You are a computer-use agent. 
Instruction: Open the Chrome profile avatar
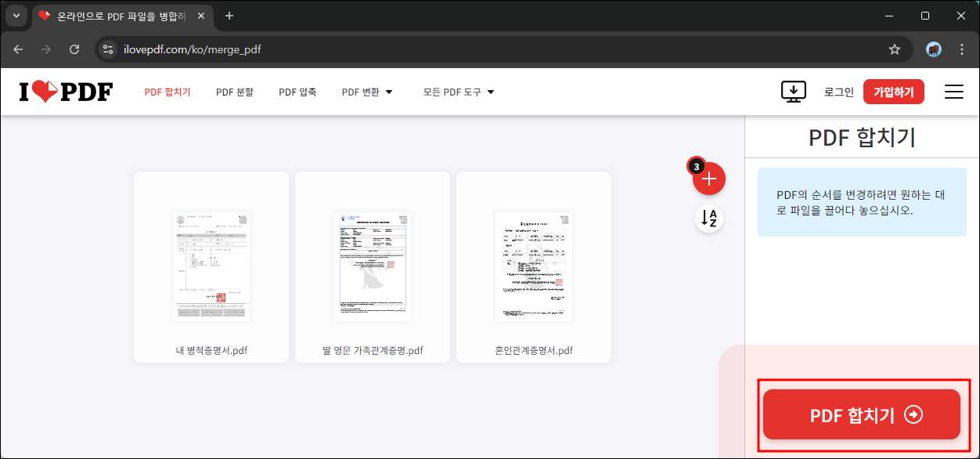tap(934, 49)
